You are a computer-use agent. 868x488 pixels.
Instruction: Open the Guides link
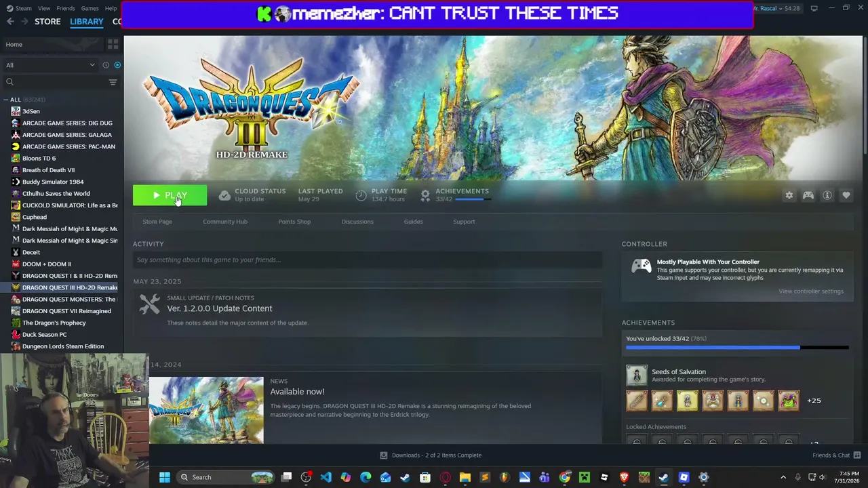click(x=413, y=222)
